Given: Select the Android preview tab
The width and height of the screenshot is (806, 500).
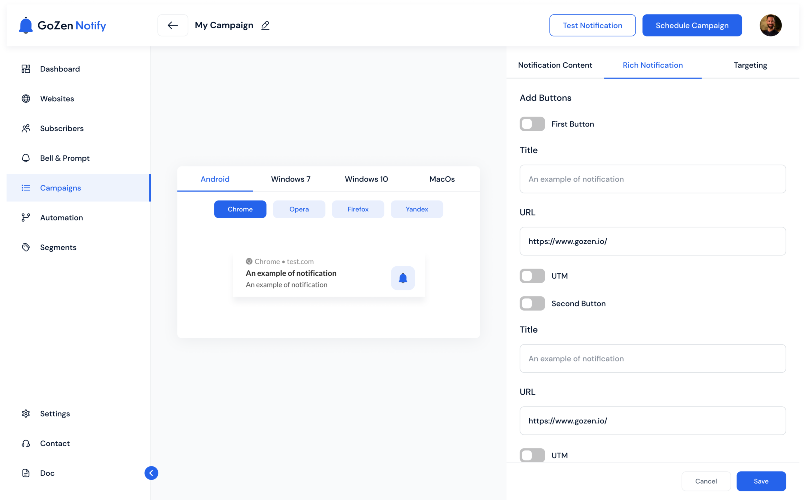Looking at the screenshot, I should (x=215, y=179).
